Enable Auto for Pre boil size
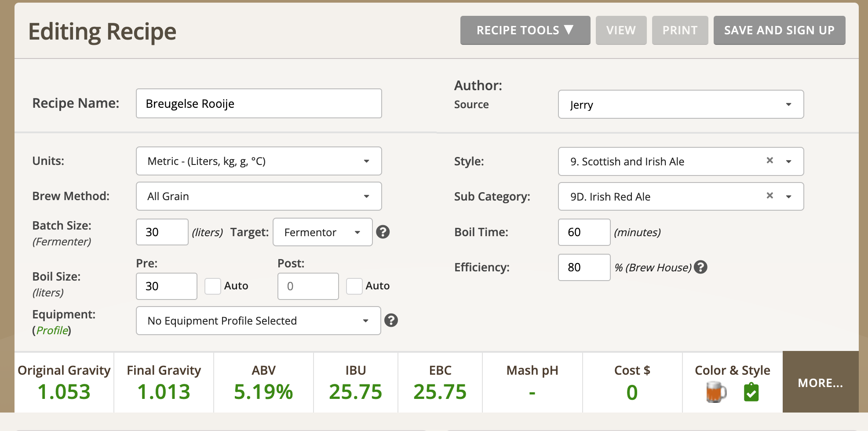This screenshot has width=868, height=431. pyautogui.click(x=213, y=286)
